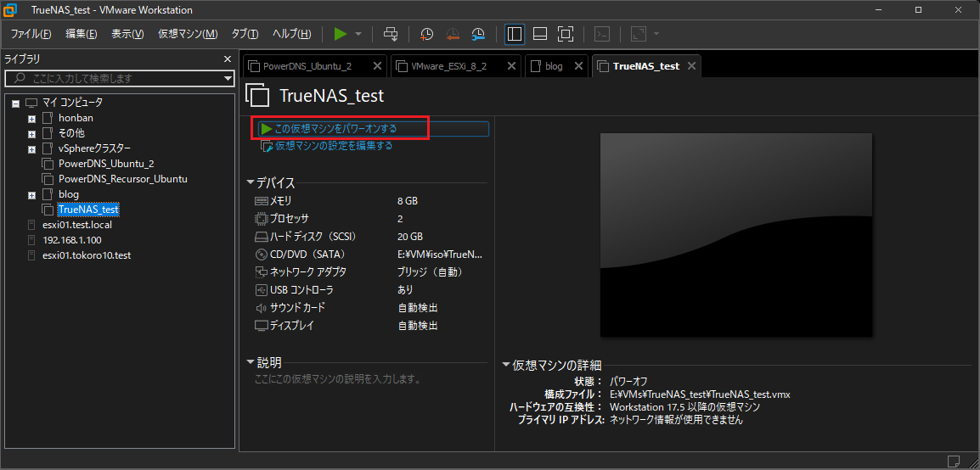Select TrueNAS_test in the library tree
This screenshot has width=980, height=470.
click(88, 210)
